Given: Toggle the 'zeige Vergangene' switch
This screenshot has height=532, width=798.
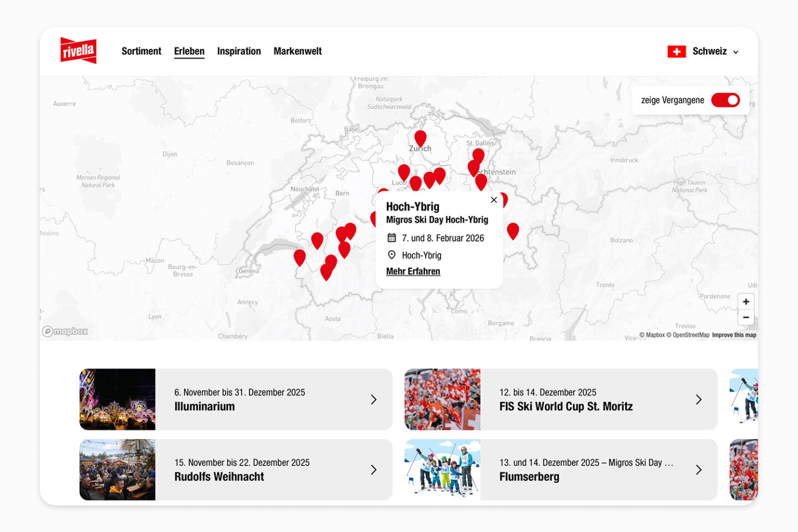Looking at the screenshot, I should point(725,100).
